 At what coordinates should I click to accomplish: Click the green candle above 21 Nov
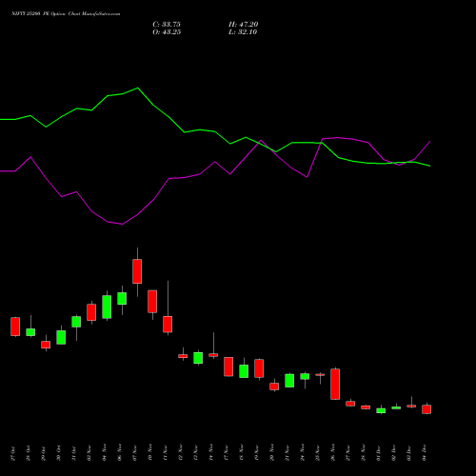pos(289,381)
